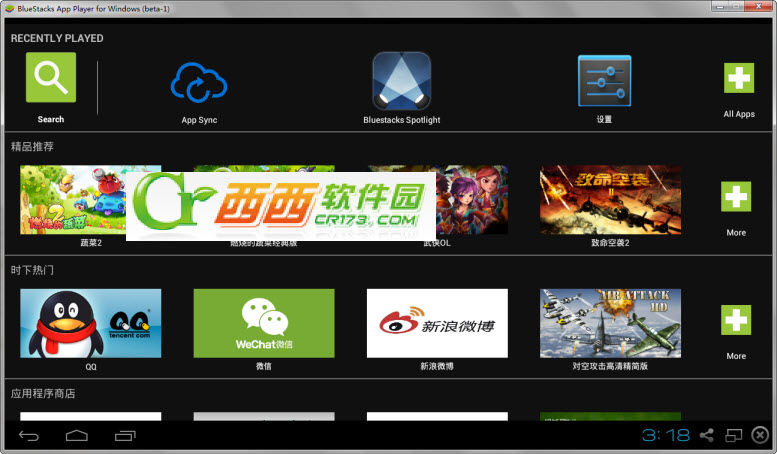Launch App Sync cloud icon
Image resolution: width=777 pixels, height=454 pixels.
click(x=199, y=82)
